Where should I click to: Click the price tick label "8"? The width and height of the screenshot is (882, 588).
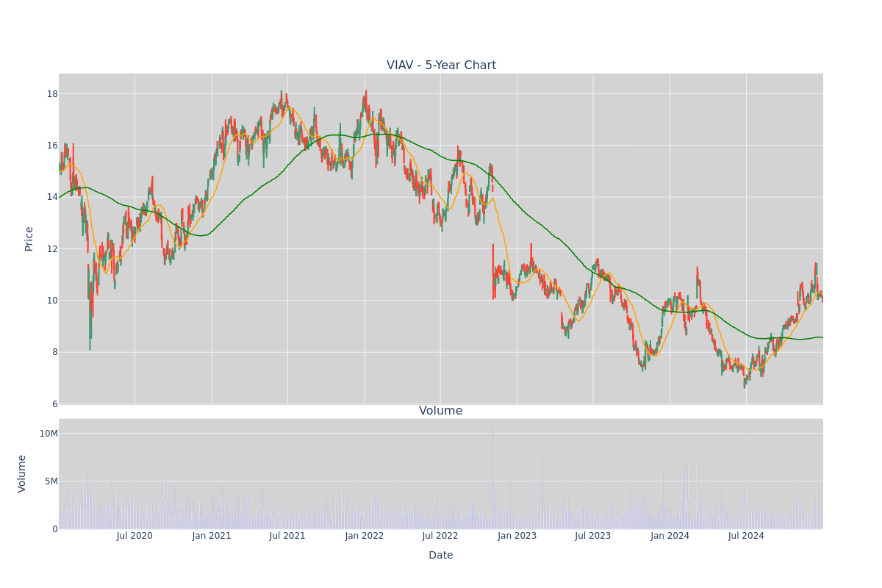click(x=55, y=352)
